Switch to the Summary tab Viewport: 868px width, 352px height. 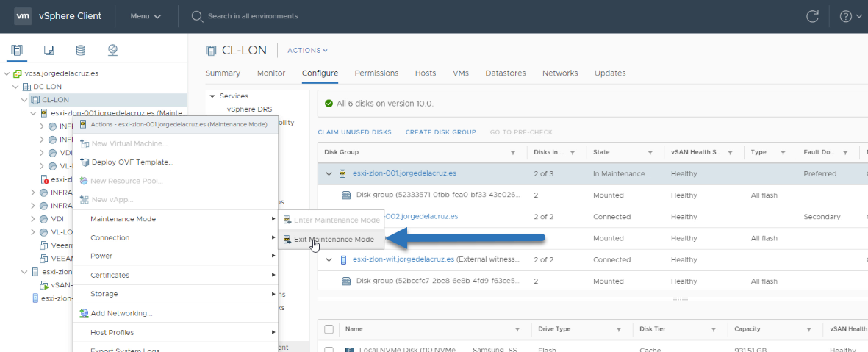[x=223, y=73]
